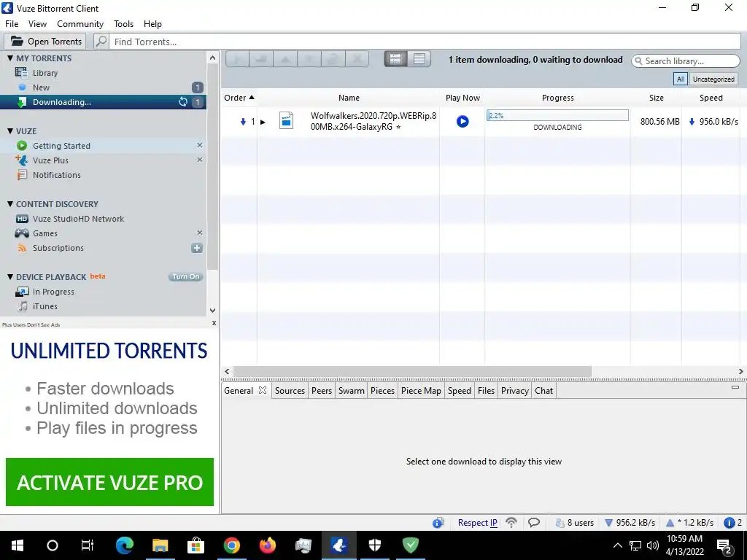
Task: Close the Vuze Plus sidebar entry
Action: click(200, 160)
